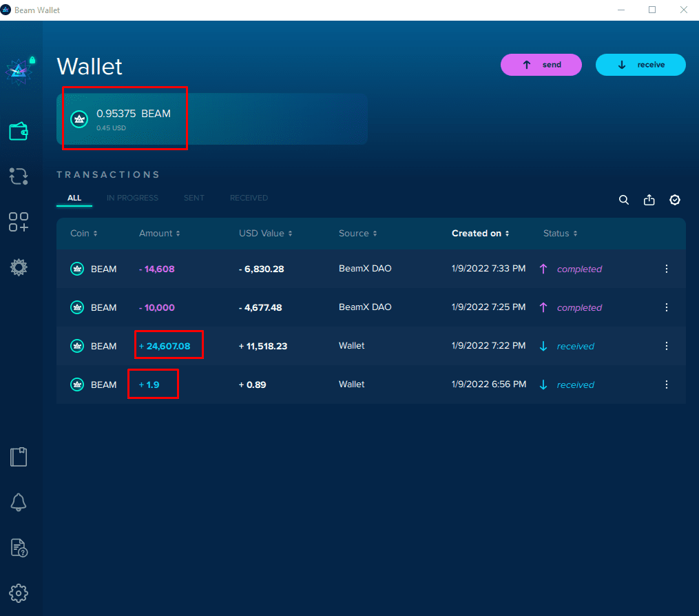Open the Atomic Swap sidebar icon

coord(19,176)
